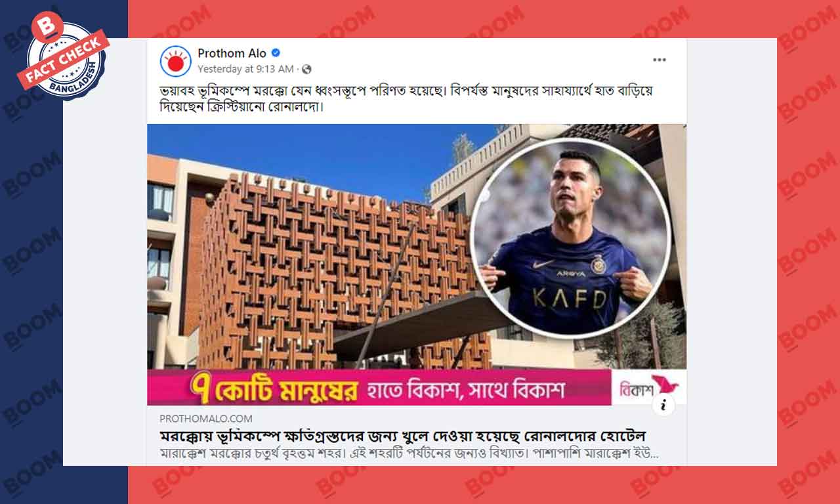Click the blue verified badge icon
This screenshot has height=504, width=840.
[276, 53]
